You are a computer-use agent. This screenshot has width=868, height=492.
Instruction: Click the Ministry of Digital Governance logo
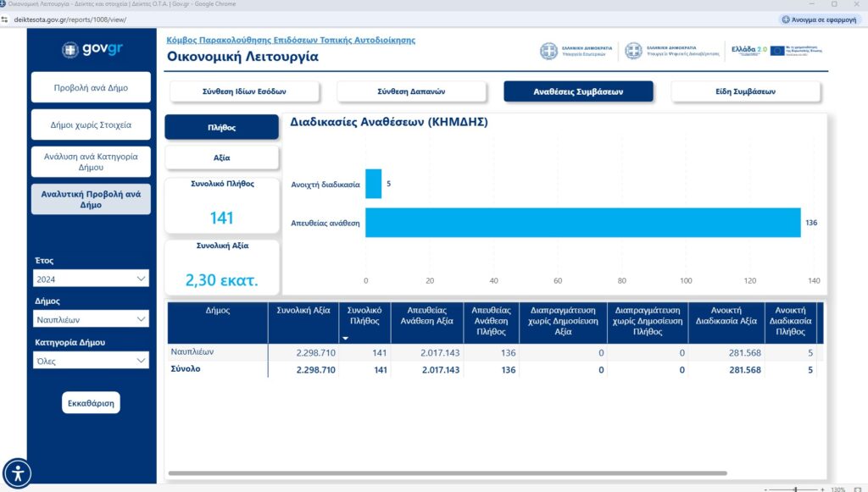coord(671,51)
